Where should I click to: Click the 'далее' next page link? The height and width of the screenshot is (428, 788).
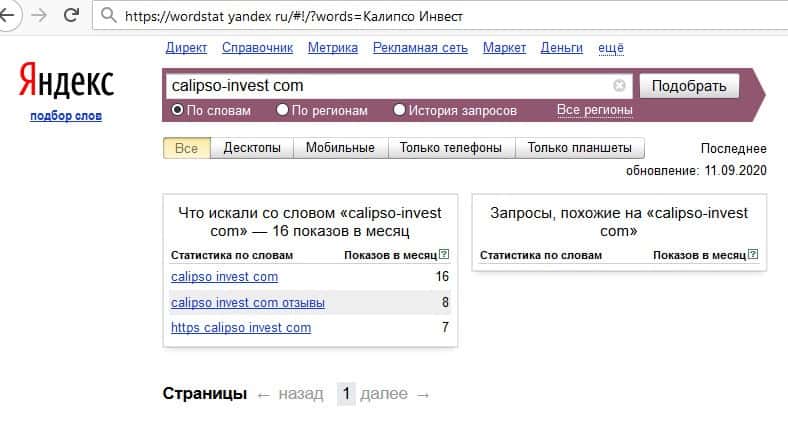[383, 394]
